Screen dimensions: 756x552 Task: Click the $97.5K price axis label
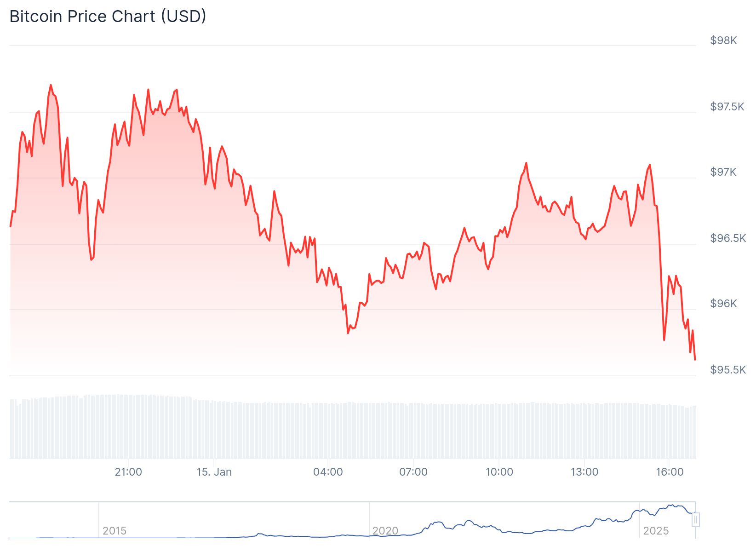727,107
